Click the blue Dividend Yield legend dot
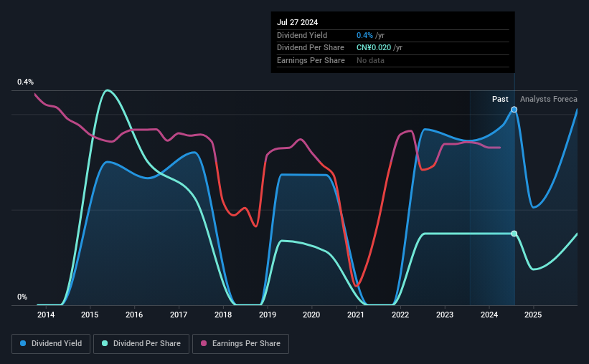This screenshot has width=589, height=364. 23,343
